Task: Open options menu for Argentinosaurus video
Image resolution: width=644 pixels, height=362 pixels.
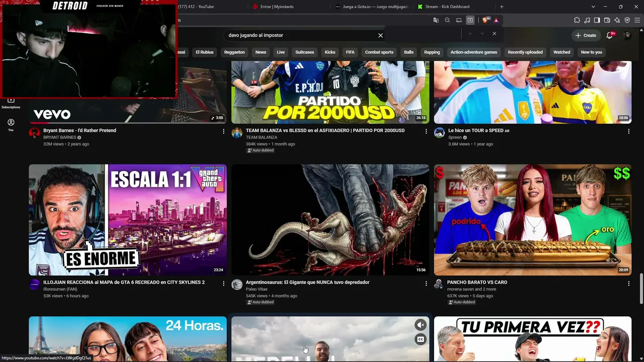Action: (426, 284)
